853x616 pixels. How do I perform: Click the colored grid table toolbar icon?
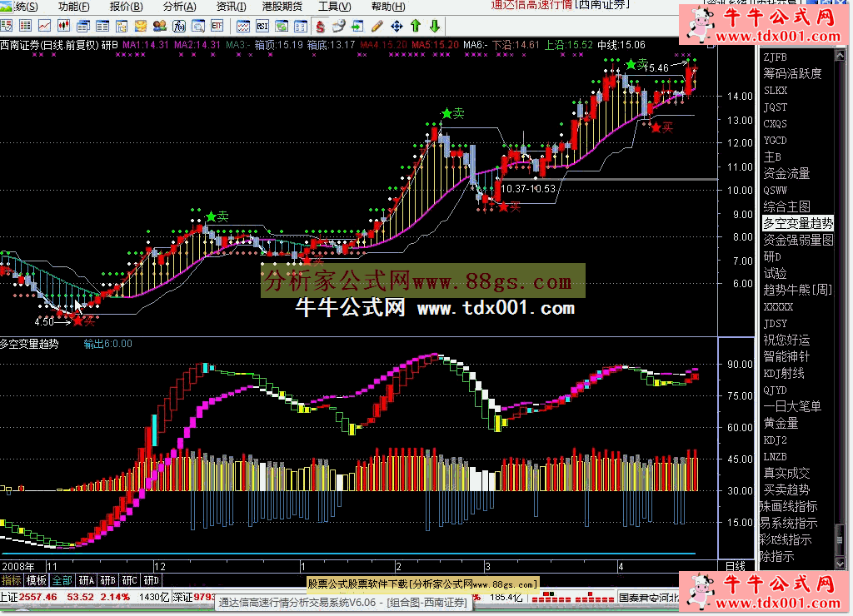tap(25, 26)
